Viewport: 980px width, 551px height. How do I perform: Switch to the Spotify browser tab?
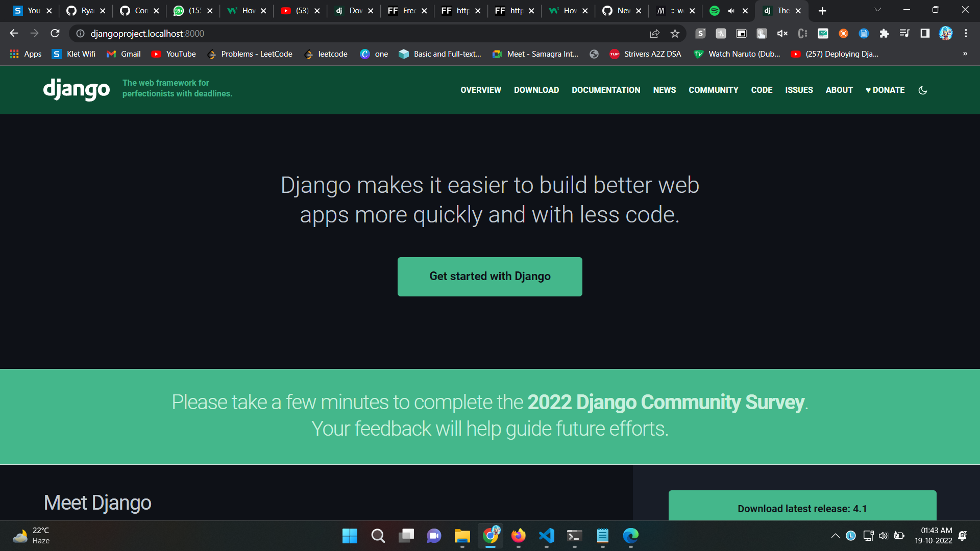click(715, 10)
